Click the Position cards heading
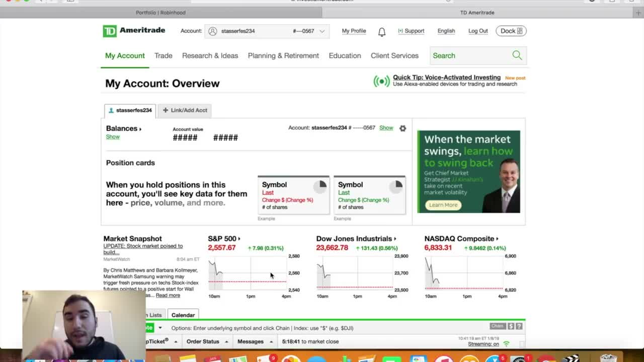Viewport: 644px width, 362px height. [130, 163]
